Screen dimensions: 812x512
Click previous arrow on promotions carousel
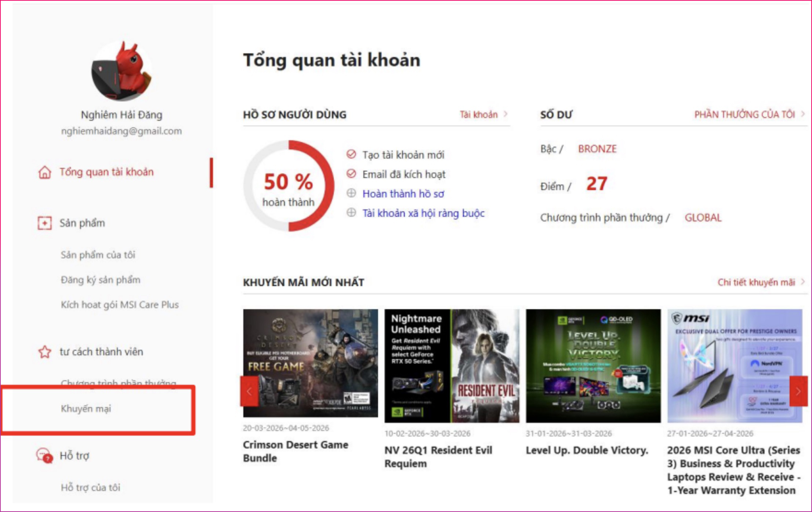point(249,391)
